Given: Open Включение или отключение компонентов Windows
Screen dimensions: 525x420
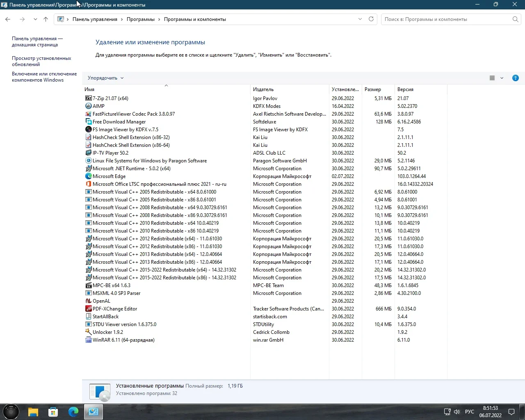Looking at the screenshot, I should [x=44, y=77].
